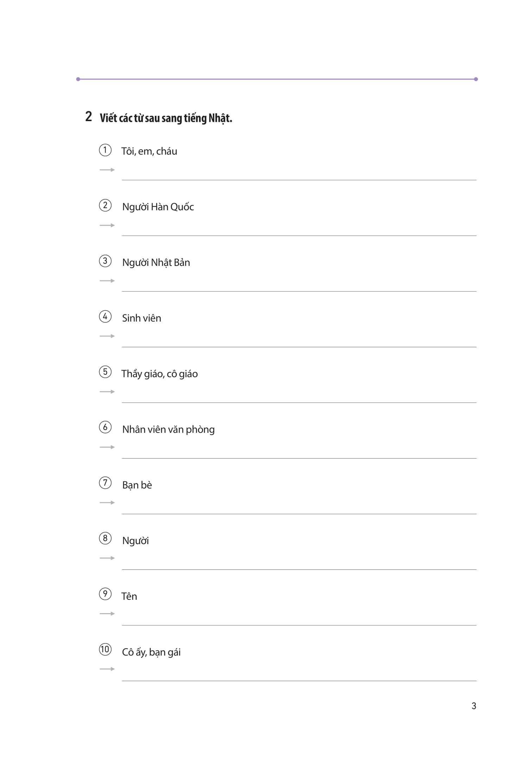Screen dimensions: 532x760
Task: Click the page number 3
Action: 474,706
